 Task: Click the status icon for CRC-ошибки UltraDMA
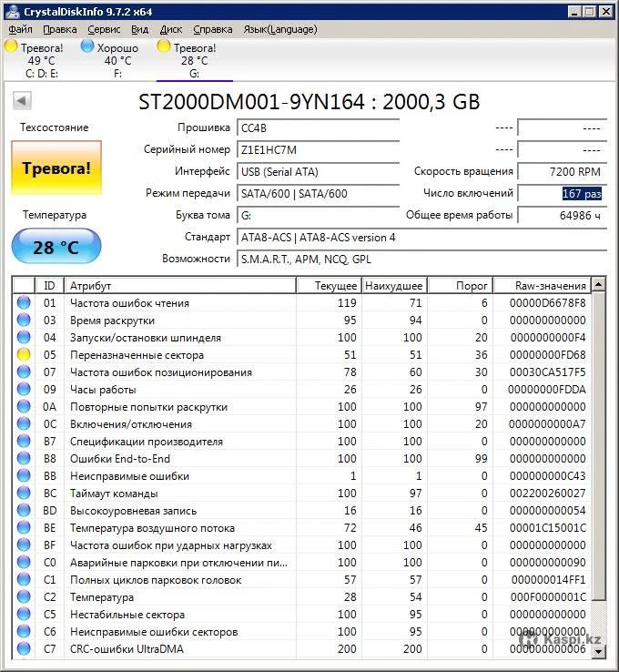24,649
